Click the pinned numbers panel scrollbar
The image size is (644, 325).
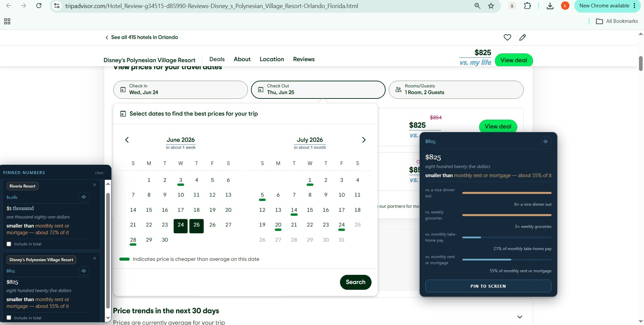click(x=108, y=250)
